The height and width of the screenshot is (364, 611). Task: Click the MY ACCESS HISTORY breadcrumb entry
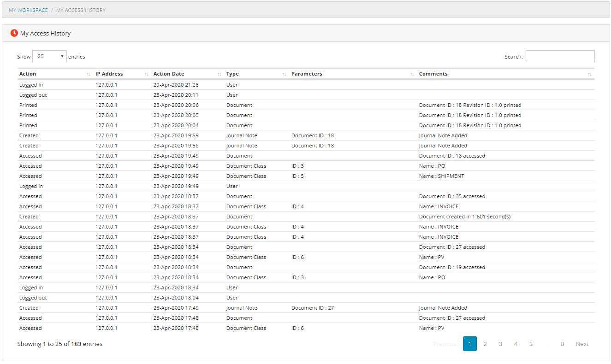pos(81,10)
